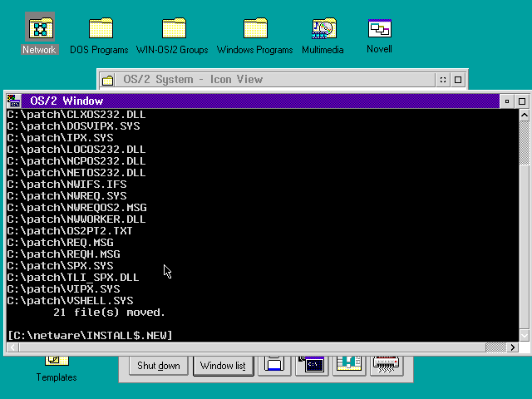Click the C:\patch\REQH.MSG line

coord(63,254)
